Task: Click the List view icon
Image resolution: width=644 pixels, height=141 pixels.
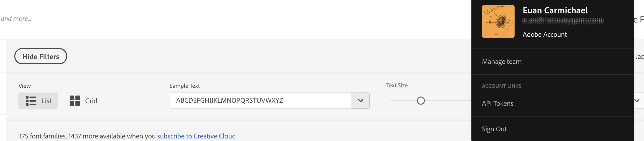Action: [31, 101]
